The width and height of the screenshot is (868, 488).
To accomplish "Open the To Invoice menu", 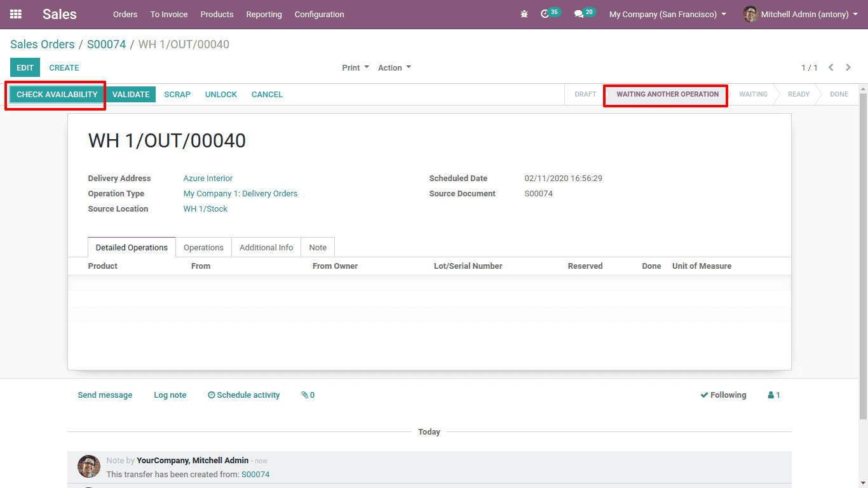I will pos(169,14).
